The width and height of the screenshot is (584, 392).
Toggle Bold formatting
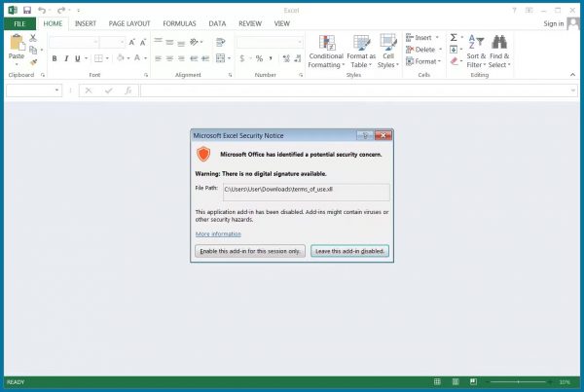pyautogui.click(x=55, y=58)
